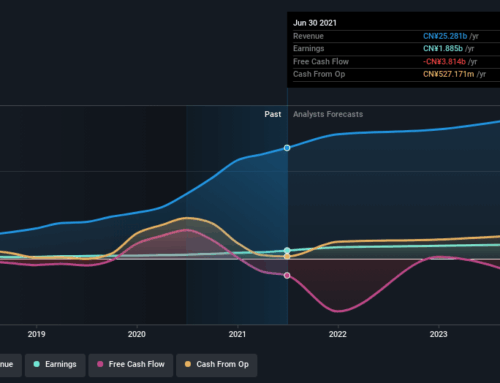This screenshot has width=500, height=383.
Task: Click the orange Cash From Op legend dot
Action: 188,364
